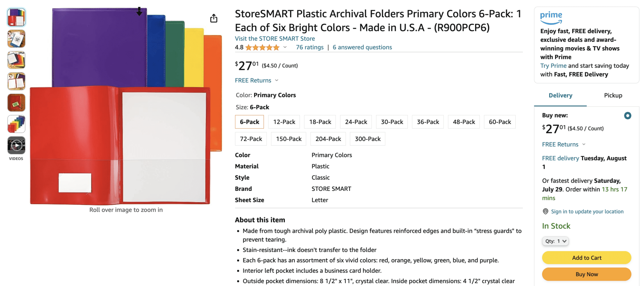Open the checkout options selector next to Buy new
644x286 pixels.
tap(627, 115)
